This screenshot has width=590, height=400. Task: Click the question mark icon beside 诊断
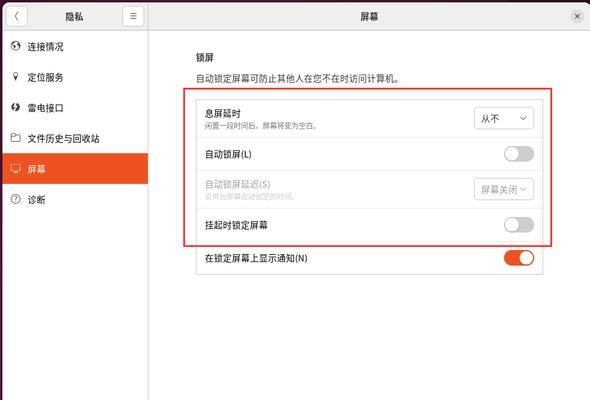click(x=15, y=199)
